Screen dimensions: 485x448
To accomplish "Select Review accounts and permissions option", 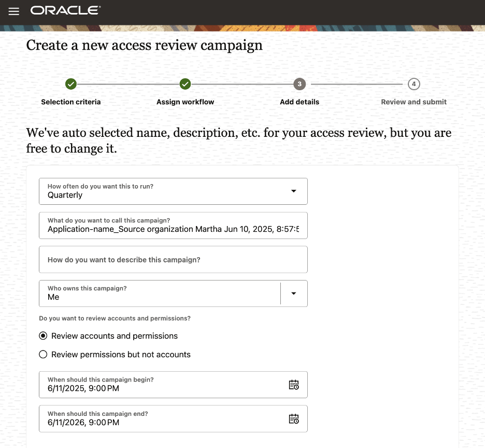I will (43, 336).
